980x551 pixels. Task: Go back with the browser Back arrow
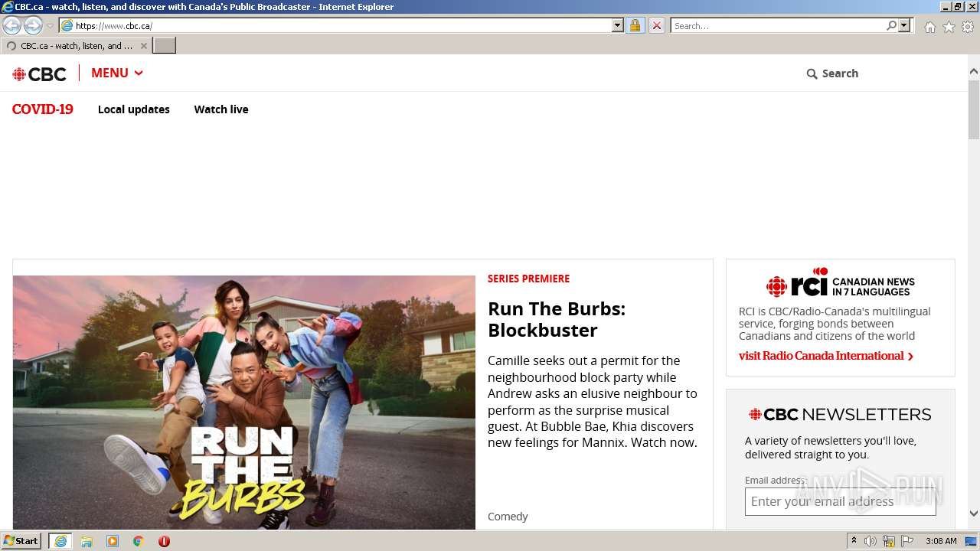pos(12,25)
